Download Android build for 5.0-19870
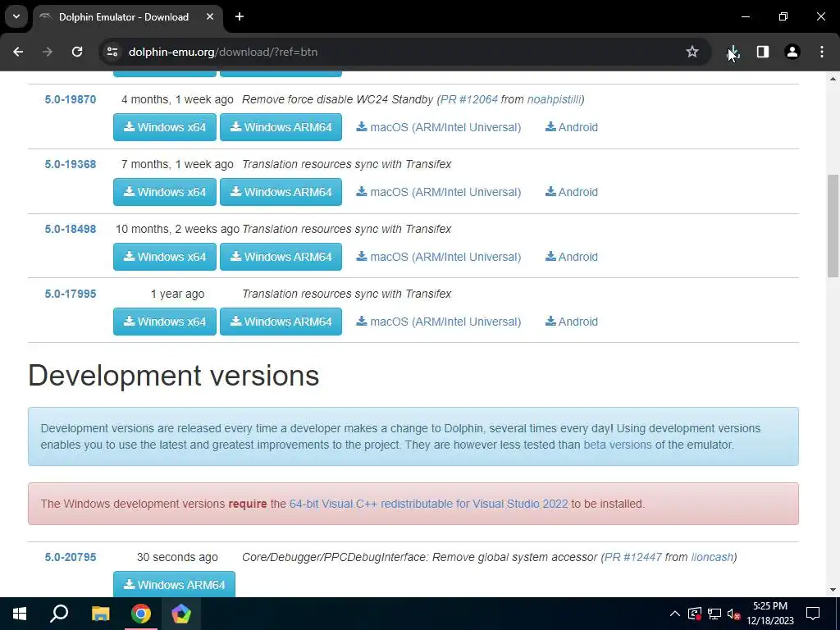 pos(572,127)
